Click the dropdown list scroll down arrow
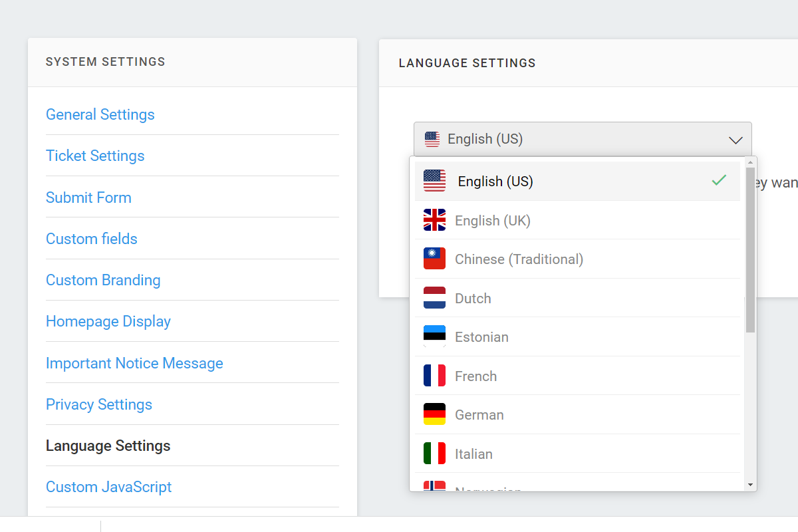 (x=751, y=485)
